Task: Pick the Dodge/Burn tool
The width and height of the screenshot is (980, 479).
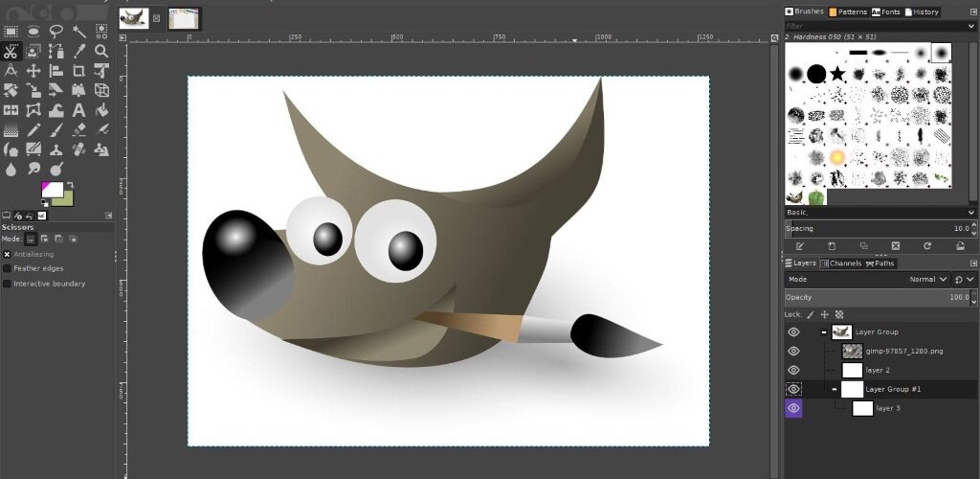Action: click(56, 169)
